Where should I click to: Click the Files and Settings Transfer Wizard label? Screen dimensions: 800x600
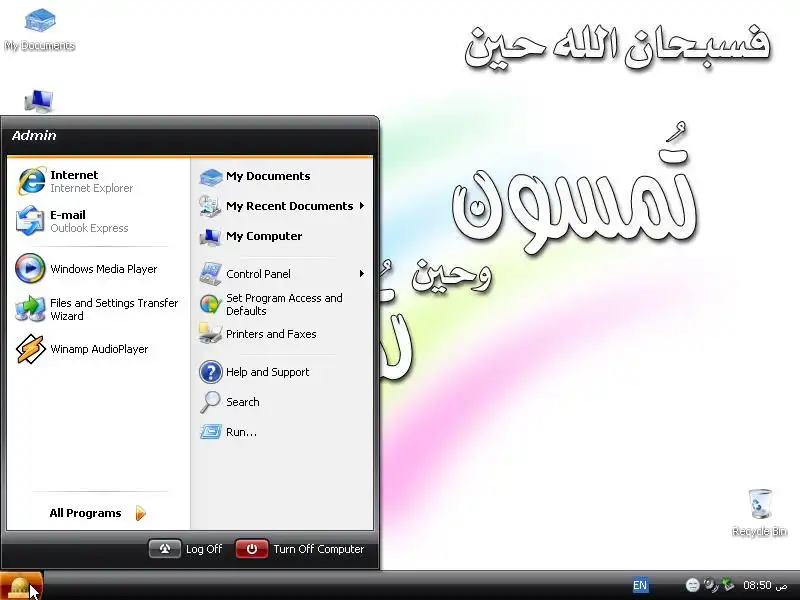pos(114,309)
